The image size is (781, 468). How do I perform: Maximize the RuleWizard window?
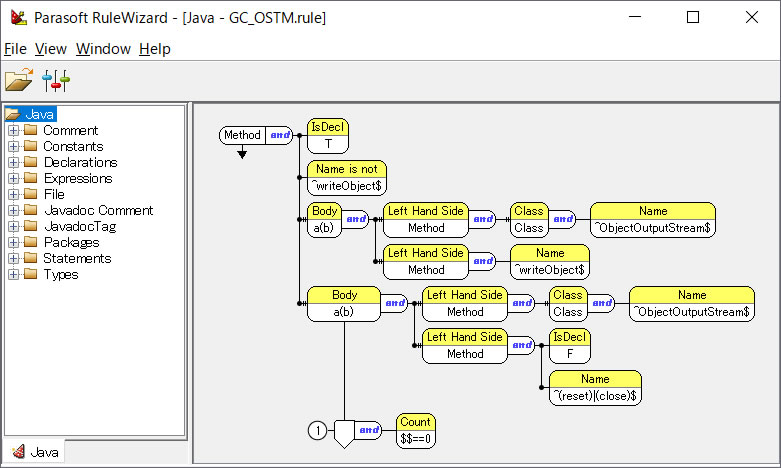click(693, 17)
